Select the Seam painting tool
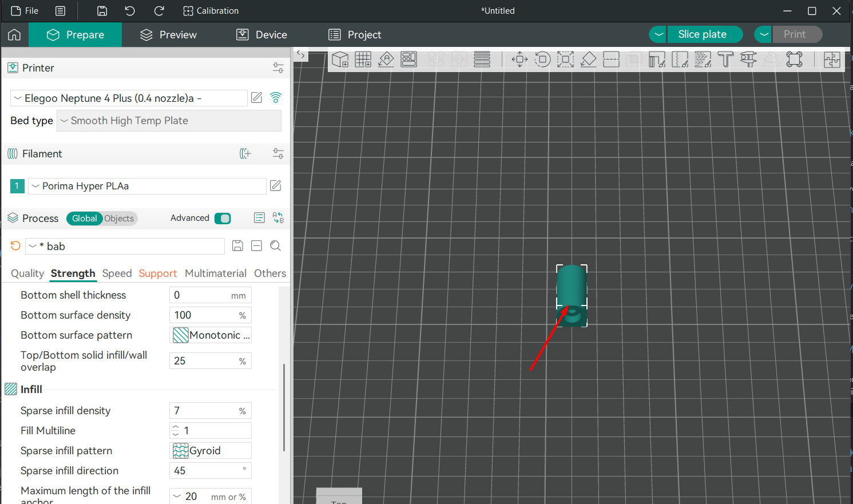 point(680,59)
